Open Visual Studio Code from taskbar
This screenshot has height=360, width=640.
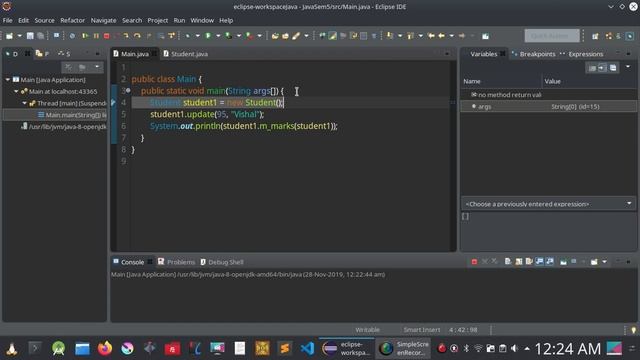tap(307, 348)
